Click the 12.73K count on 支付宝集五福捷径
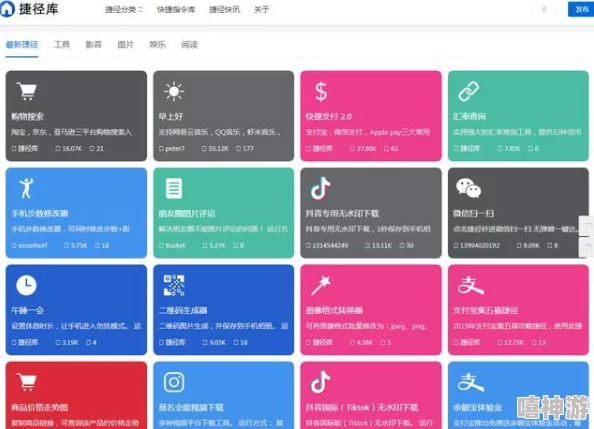 click(514, 343)
